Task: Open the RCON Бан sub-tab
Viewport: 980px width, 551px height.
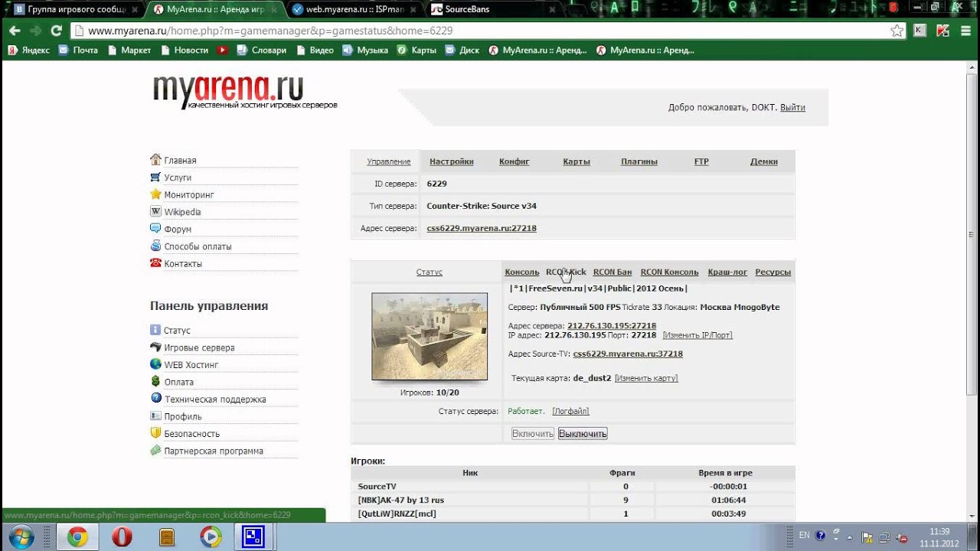Action: [612, 272]
